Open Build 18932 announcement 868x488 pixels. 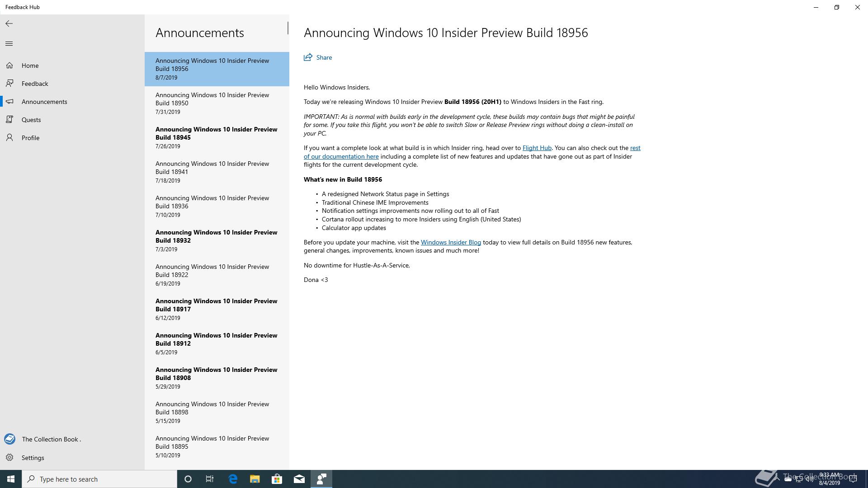tap(217, 241)
